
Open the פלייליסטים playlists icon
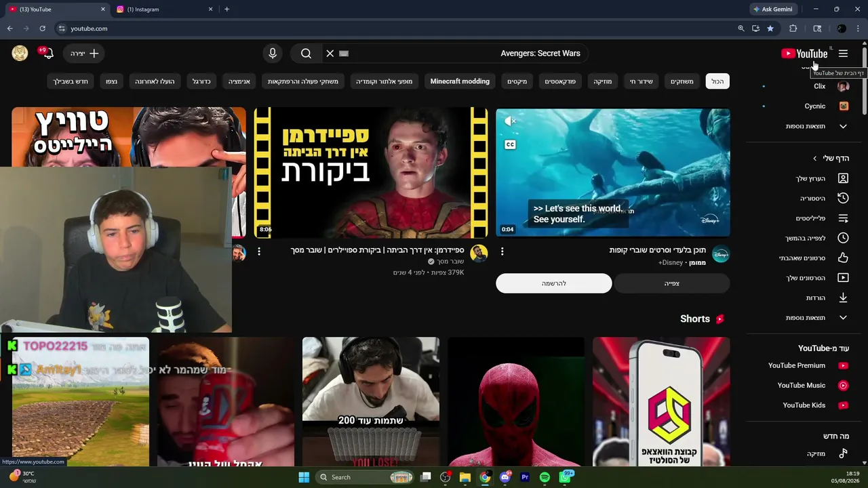tap(843, 218)
